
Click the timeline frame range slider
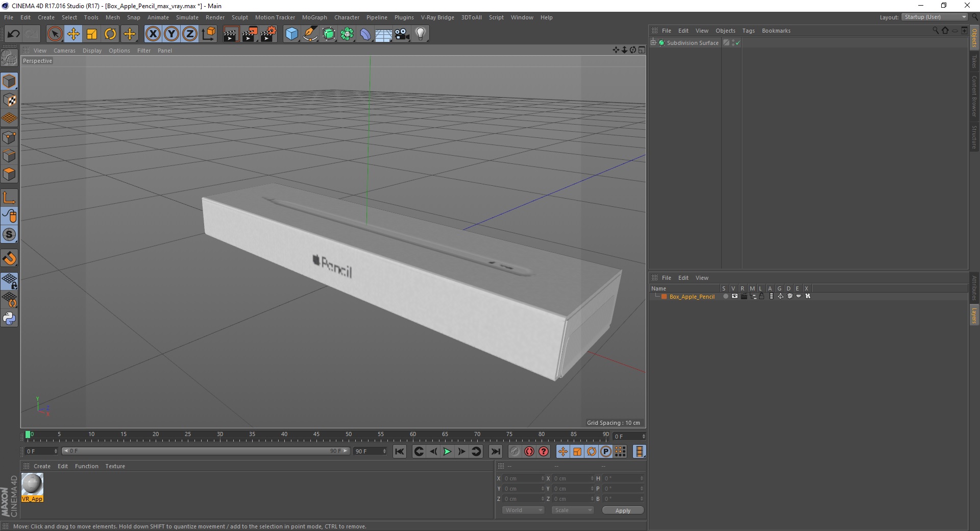click(206, 451)
